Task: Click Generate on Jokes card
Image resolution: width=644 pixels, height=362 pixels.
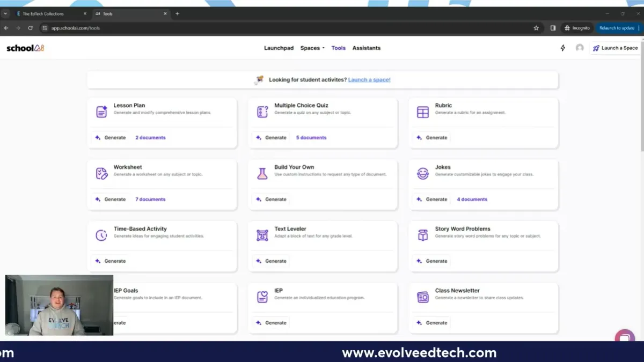Action: pos(431,199)
